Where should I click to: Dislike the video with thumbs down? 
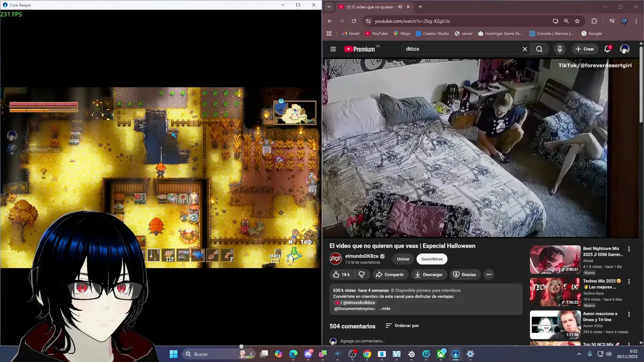tap(361, 275)
